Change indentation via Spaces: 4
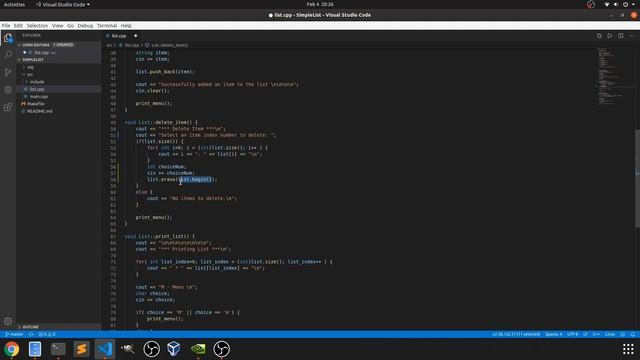Image resolution: width=640 pixels, height=360 pixels. click(553, 334)
